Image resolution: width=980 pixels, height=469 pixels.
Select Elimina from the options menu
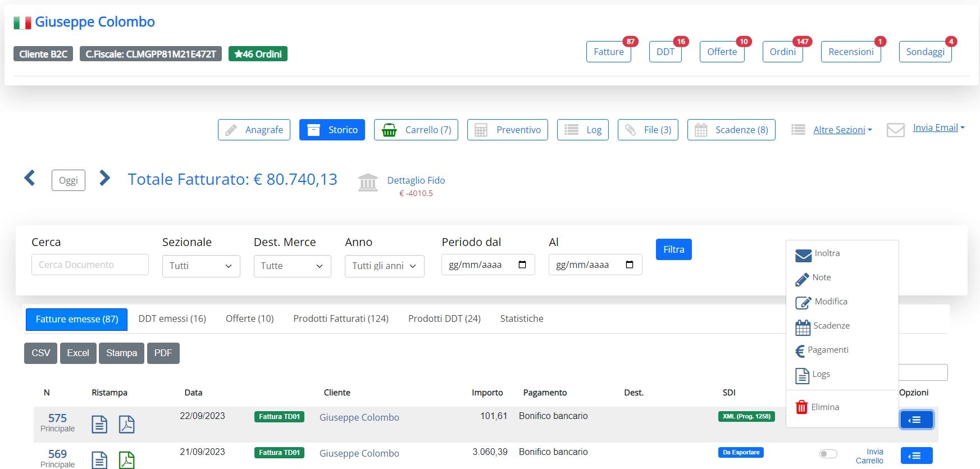click(824, 407)
